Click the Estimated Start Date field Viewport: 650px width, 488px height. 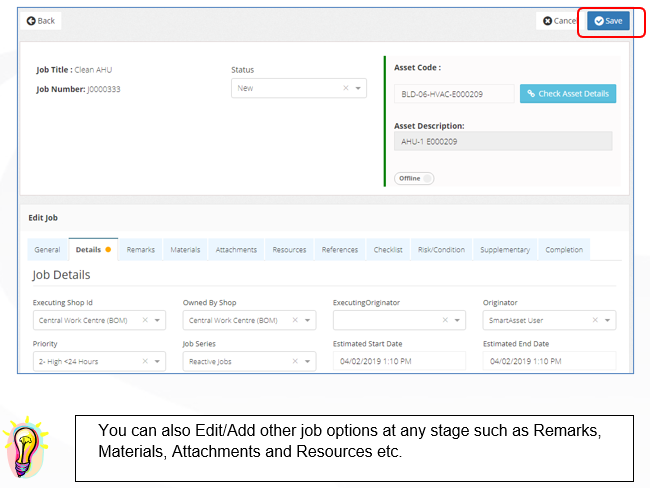(399, 361)
